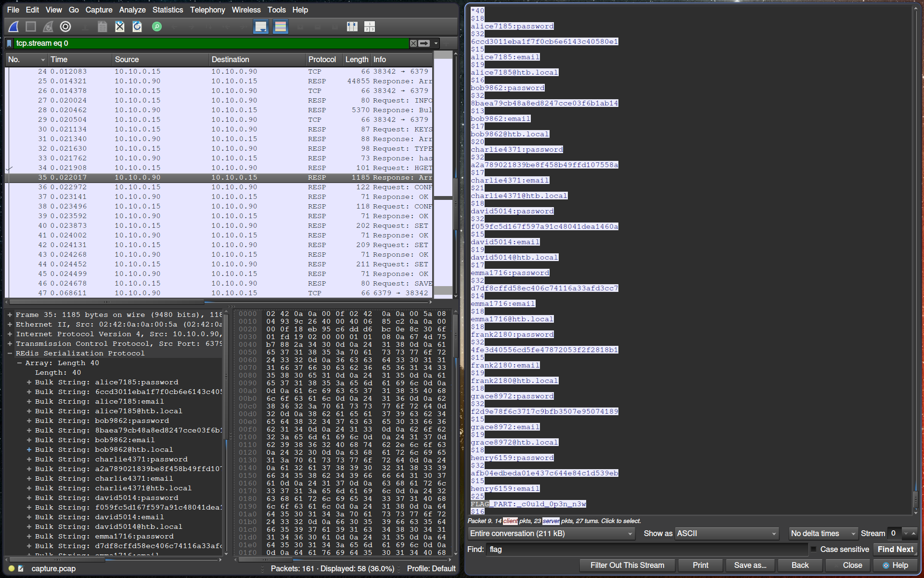Click the Find text field containing flag
The width and height of the screenshot is (924, 578).
click(x=646, y=549)
